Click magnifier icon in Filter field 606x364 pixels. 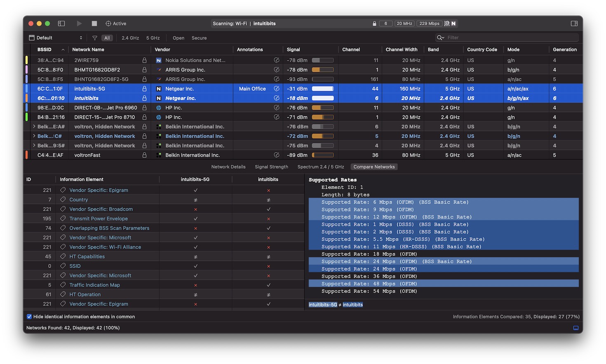pyautogui.click(x=440, y=38)
